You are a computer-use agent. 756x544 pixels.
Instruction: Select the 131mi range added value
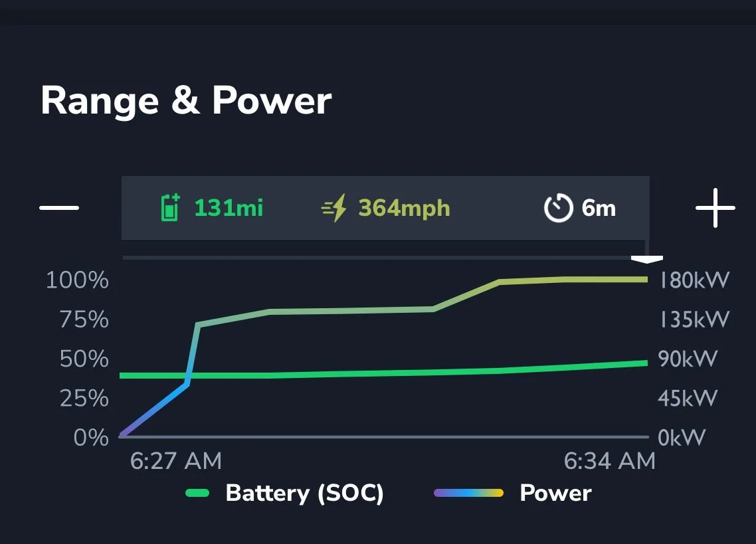click(x=229, y=208)
